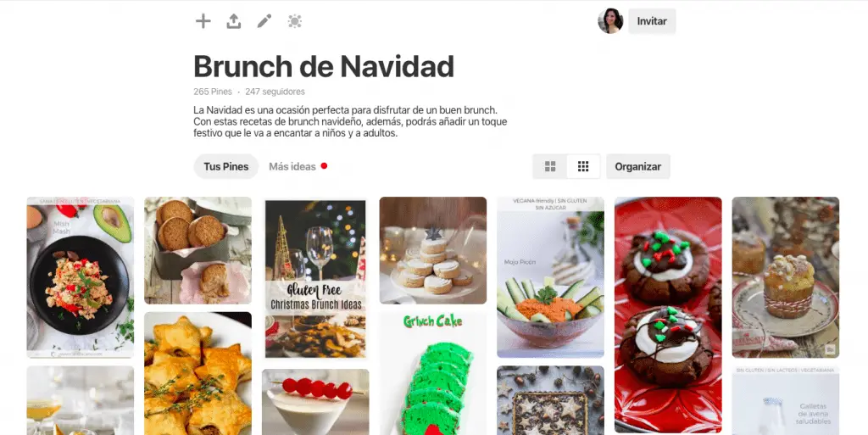The width and height of the screenshot is (868, 435).
Task: Open the star-shaped puff pastry pin
Action: click(x=198, y=374)
